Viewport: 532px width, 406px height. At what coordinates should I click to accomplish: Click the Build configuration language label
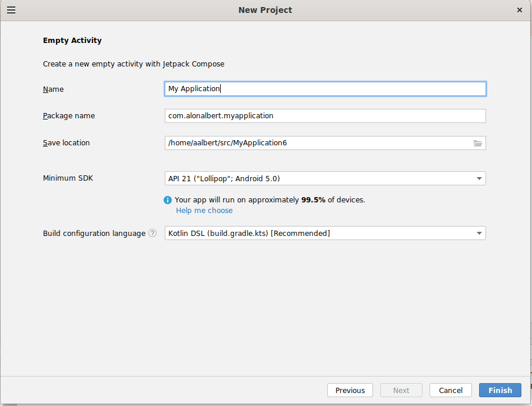click(94, 234)
